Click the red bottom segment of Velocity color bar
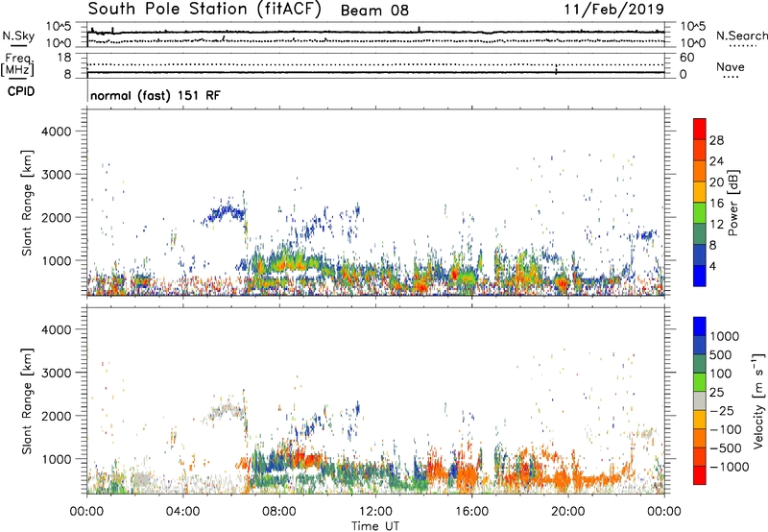Screen dimensions: 768x532 [x=700, y=475]
